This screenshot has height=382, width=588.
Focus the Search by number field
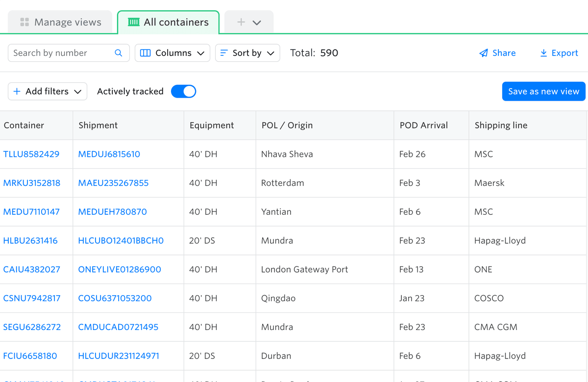coord(61,53)
